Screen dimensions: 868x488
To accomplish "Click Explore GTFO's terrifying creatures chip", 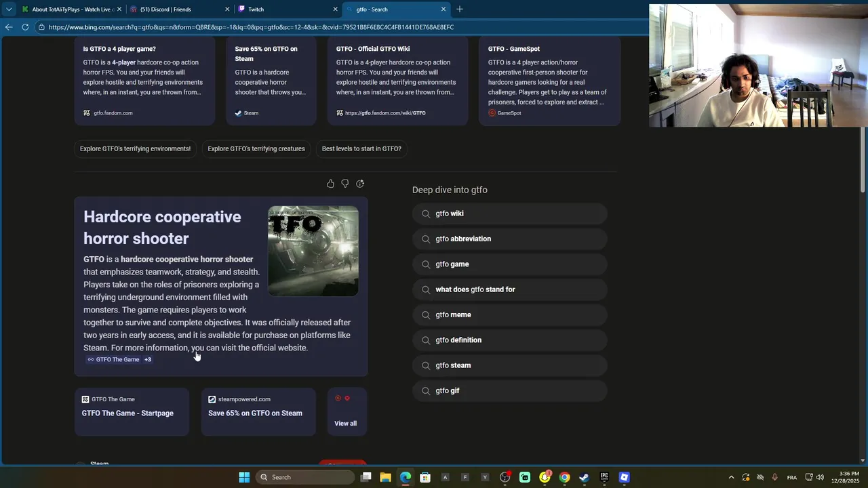I will click(x=256, y=148).
